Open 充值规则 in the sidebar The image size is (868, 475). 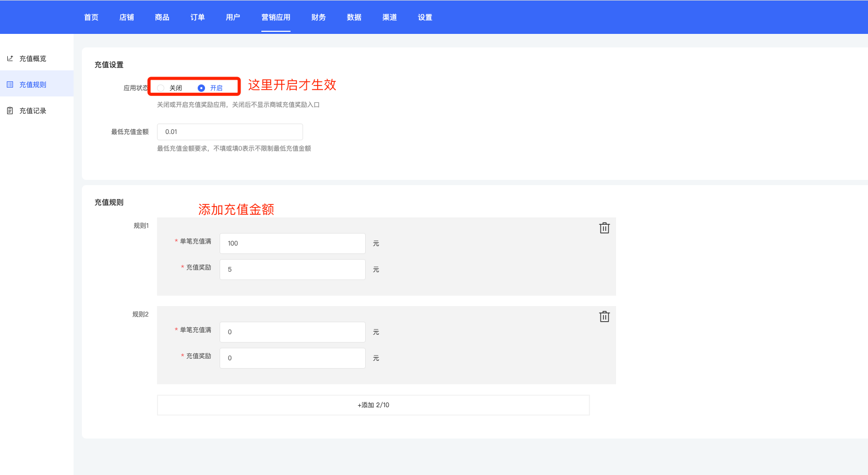click(x=37, y=84)
